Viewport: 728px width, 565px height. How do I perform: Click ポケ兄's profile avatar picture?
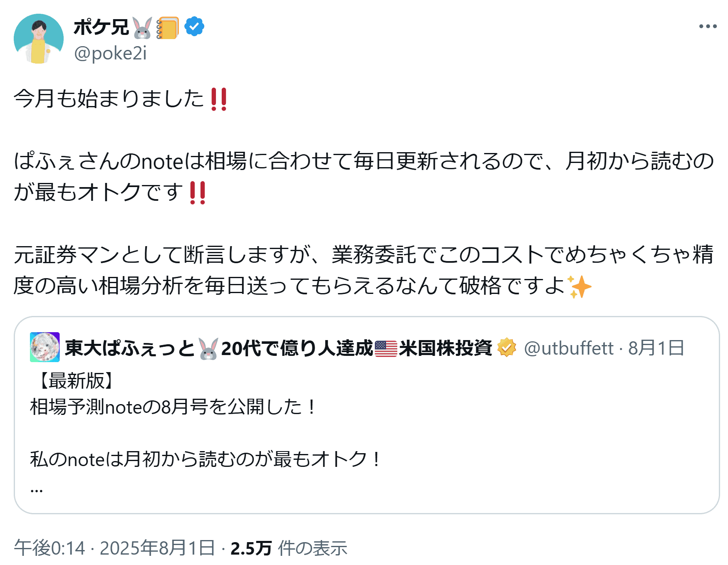pyautogui.click(x=38, y=39)
